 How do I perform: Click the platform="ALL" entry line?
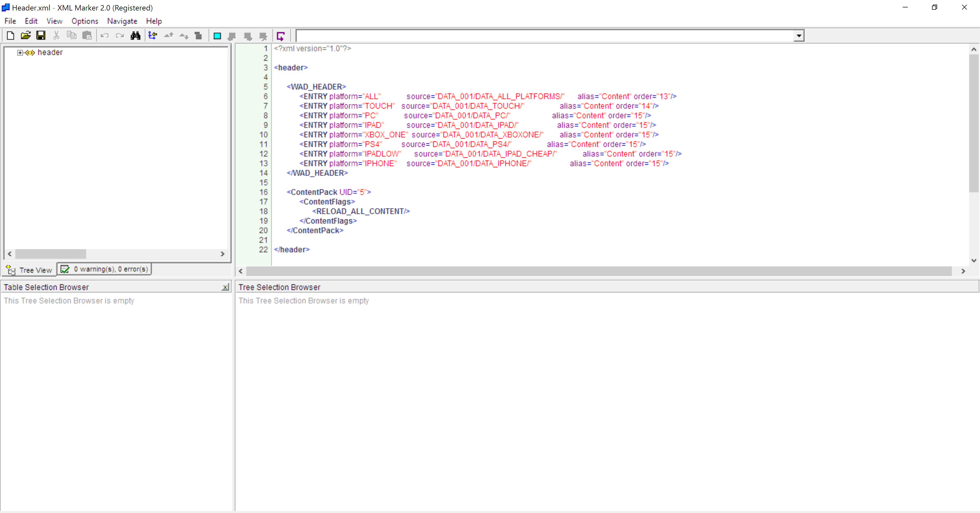click(x=488, y=96)
